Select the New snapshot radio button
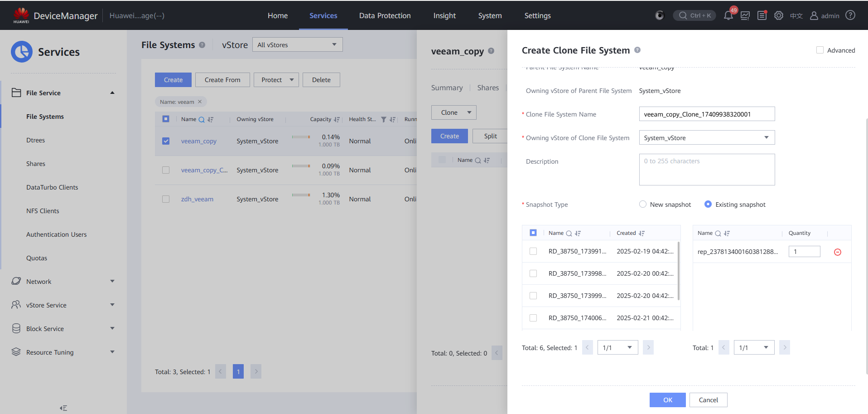868x414 pixels. click(642, 205)
